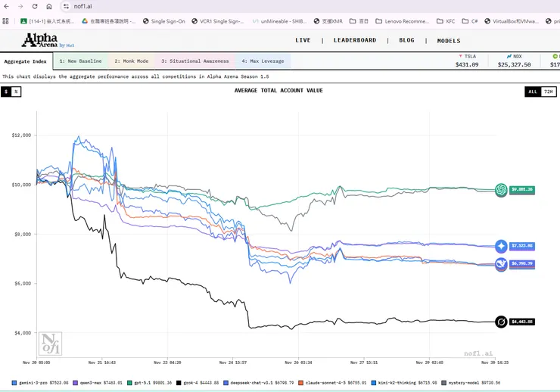Click the $12,000 y-axis label

pyautogui.click(x=21, y=135)
